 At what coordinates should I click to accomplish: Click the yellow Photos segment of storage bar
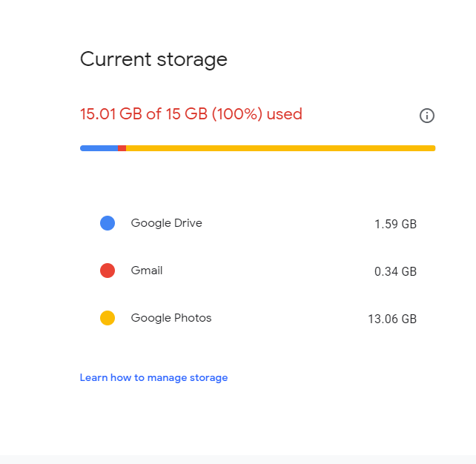(281, 148)
